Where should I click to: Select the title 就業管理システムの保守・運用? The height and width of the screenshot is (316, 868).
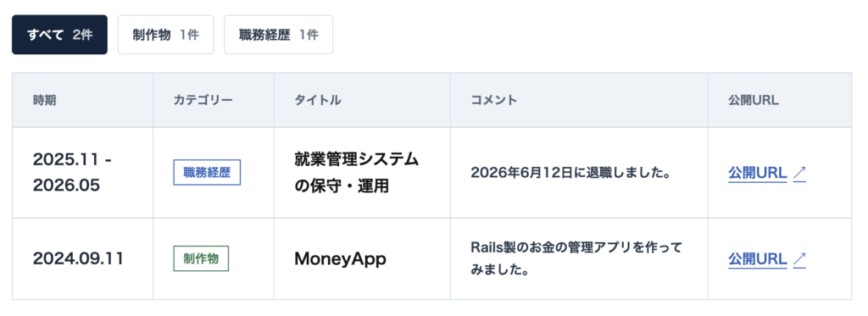[x=357, y=173]
